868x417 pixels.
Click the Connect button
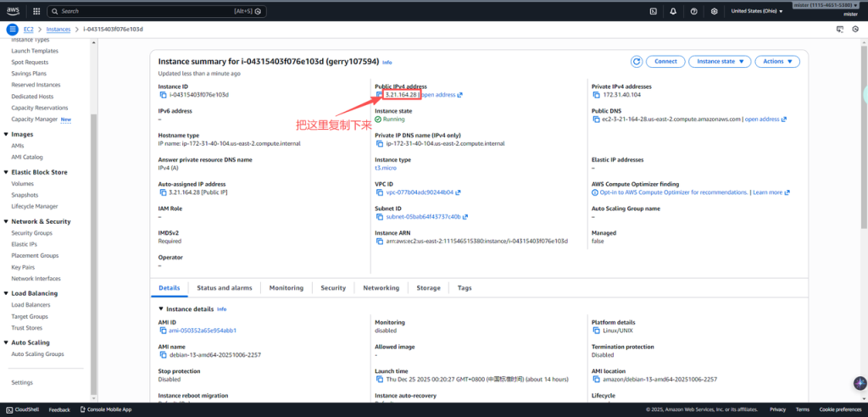[665, 62]
